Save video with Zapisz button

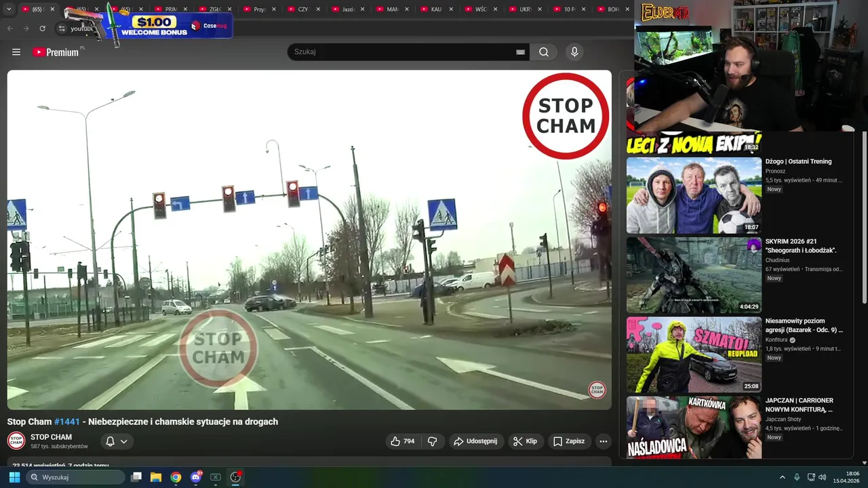[569, 441]
